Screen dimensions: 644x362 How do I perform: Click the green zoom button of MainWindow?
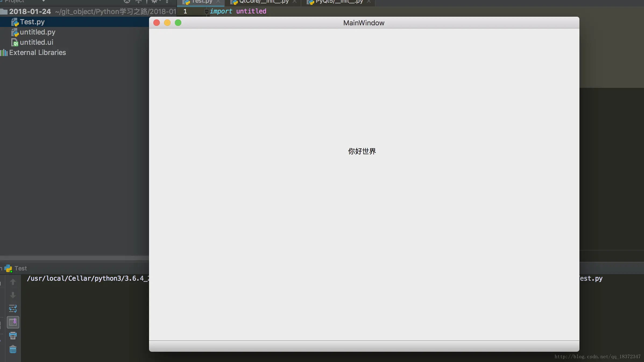(x=178, y=23)
